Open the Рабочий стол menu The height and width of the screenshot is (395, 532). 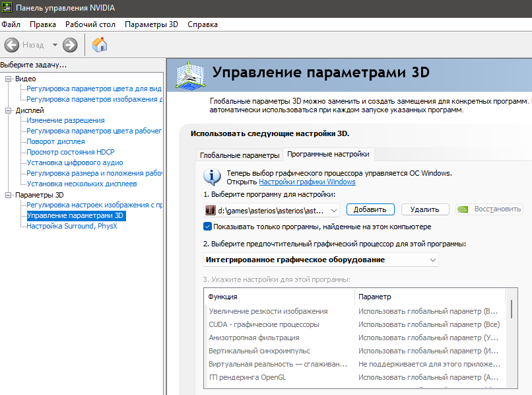(90, 24)
